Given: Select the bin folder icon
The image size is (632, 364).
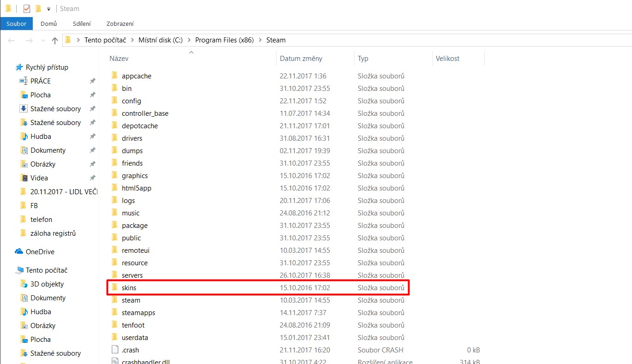Looking at the screenshot, I should (x=115, y=89).
